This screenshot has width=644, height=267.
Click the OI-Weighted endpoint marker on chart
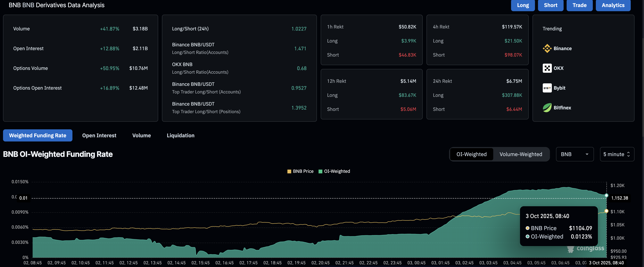(606, 195)
